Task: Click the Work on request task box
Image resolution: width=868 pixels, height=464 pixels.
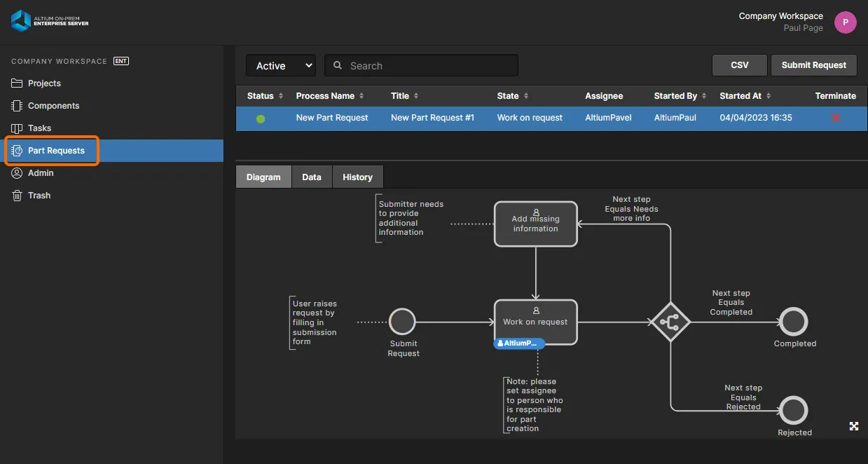Action: tap(536, 322)
